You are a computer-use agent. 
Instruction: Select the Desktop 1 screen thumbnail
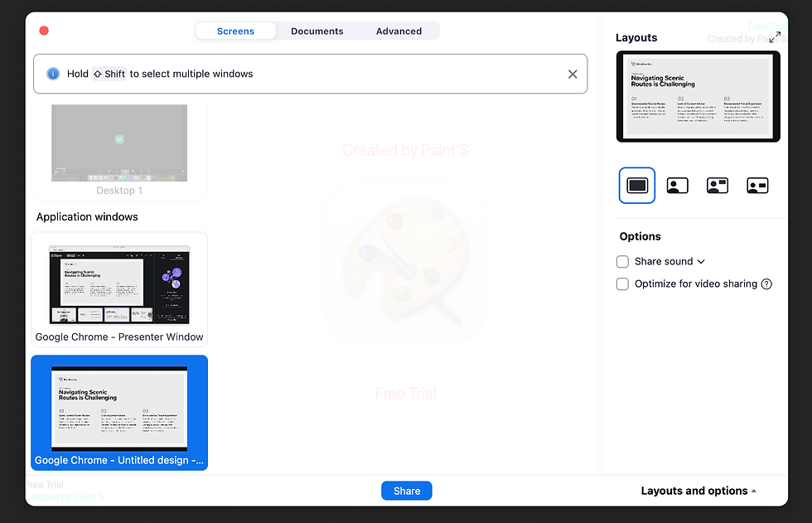[x=119, y=150]
